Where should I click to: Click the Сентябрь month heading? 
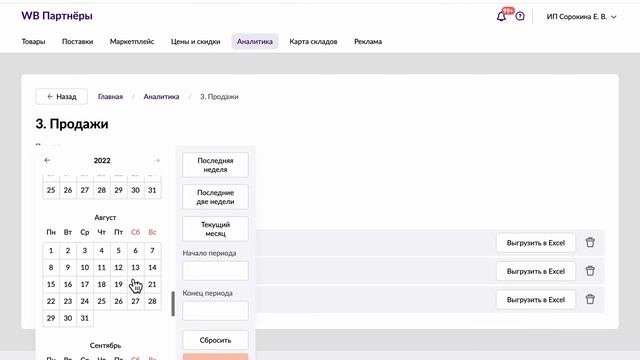(105, 345)
